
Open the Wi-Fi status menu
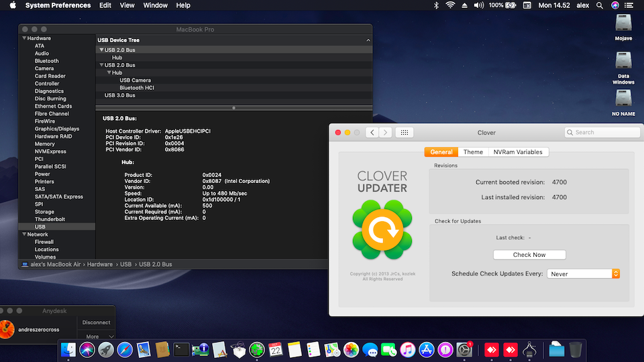[450, 5]
